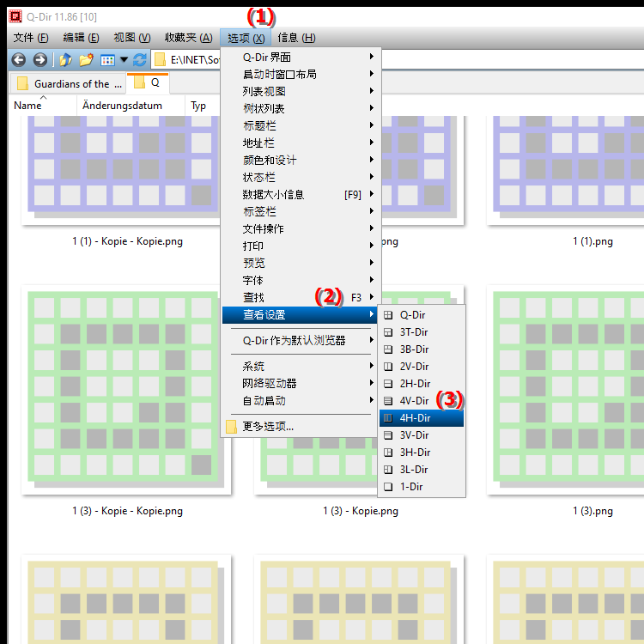Click the 3H-Dir layout icon
The height and width of the screenshot is (644, 644).
tap(388, 453)
